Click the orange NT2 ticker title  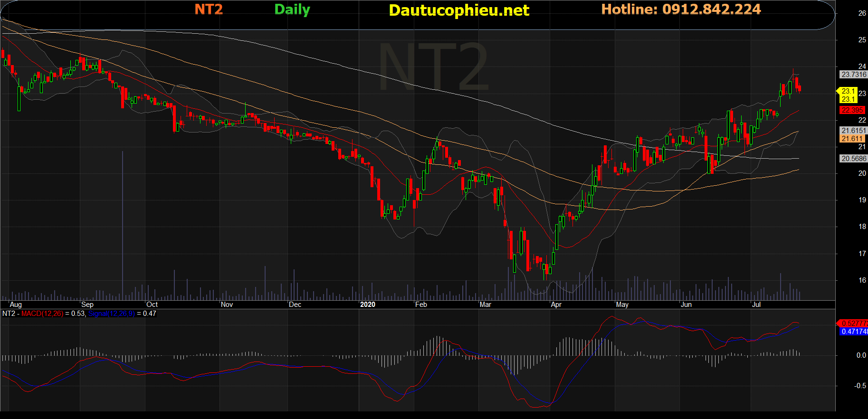[x=209, y=10]
